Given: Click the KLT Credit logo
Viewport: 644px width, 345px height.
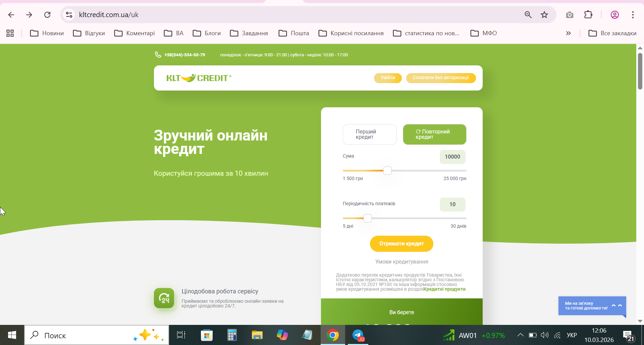Looking at the screenshot, I should pos(199,78).
